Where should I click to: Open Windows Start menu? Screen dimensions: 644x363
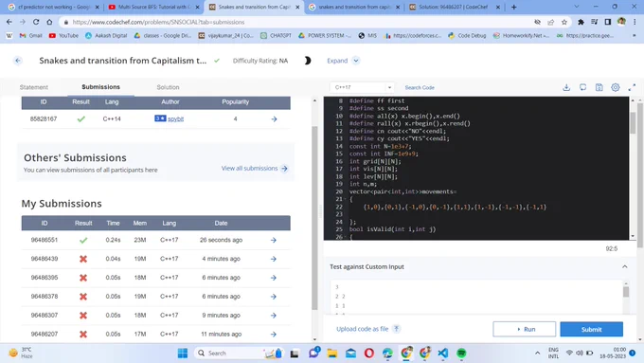click(x=183, y=354)
